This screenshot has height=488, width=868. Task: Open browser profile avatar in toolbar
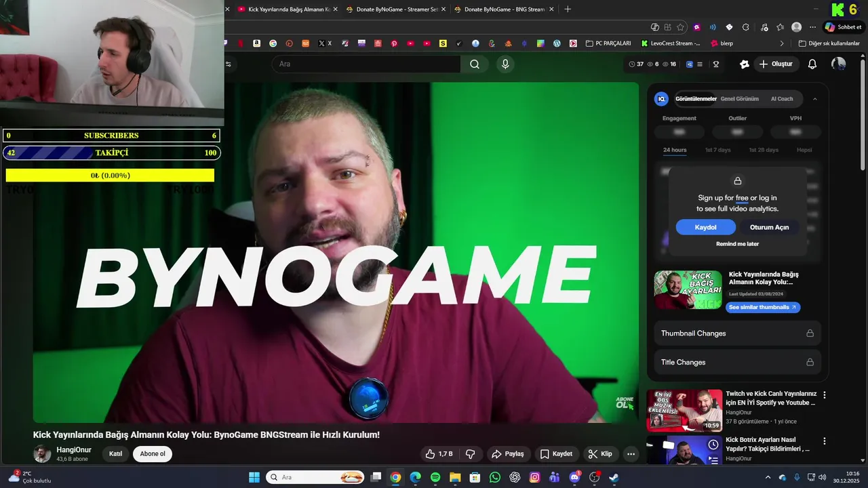pos(796,27)
